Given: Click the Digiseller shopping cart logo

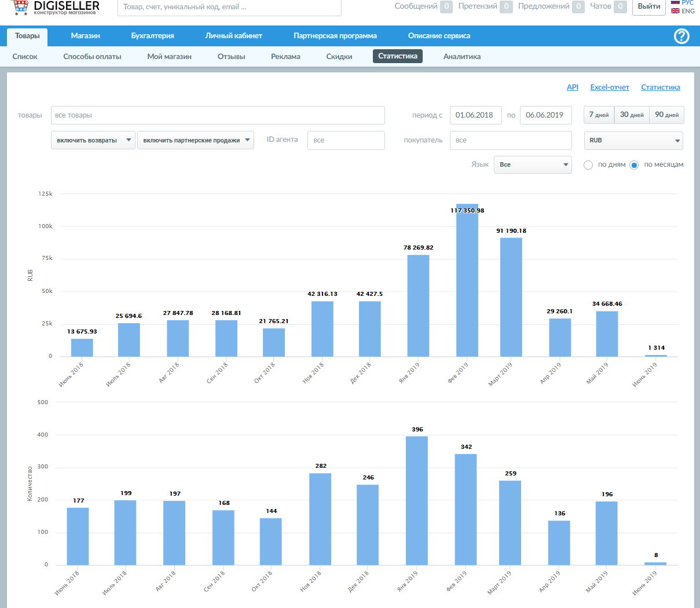Looking at the screenshot, I should click(x=21, y=6).
